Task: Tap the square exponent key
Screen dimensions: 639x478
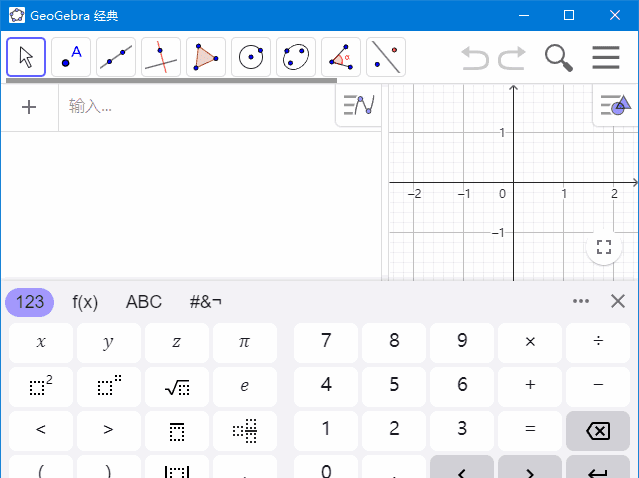Action: pos(41,387)
